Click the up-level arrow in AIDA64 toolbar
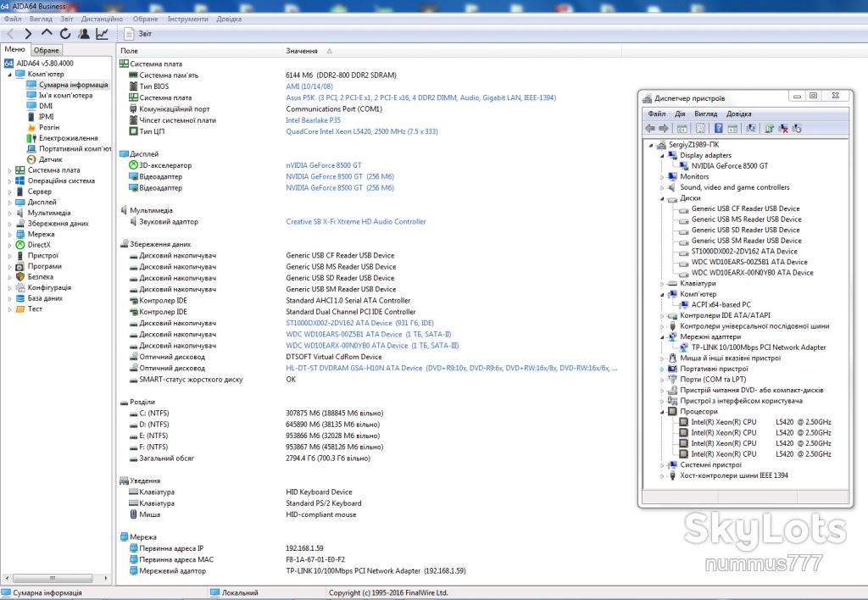Viewport: 868px width, 600px height. pyautogui.click(x=47, y=33)
